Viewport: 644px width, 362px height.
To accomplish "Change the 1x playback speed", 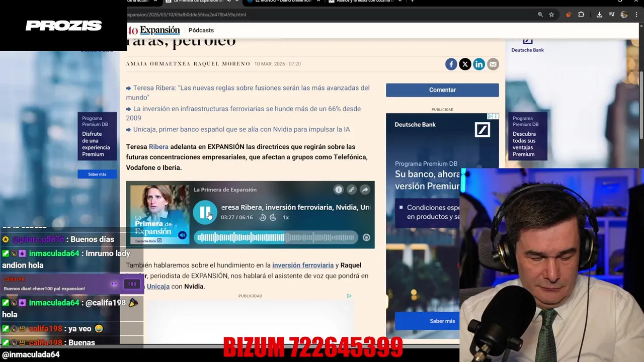I will pyautogui.click(x=286, y=218).
